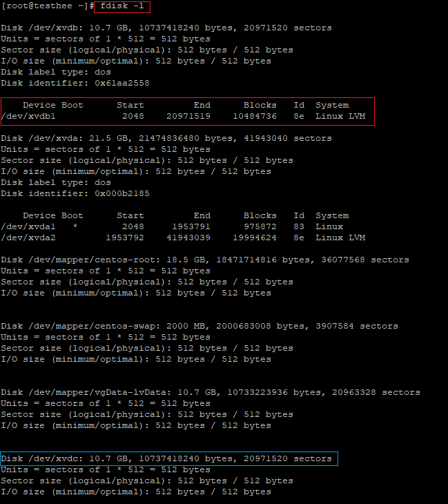Click blocks value '975872'
The width and height of the screenshot is (448, 504).
(x=260, y=227)
